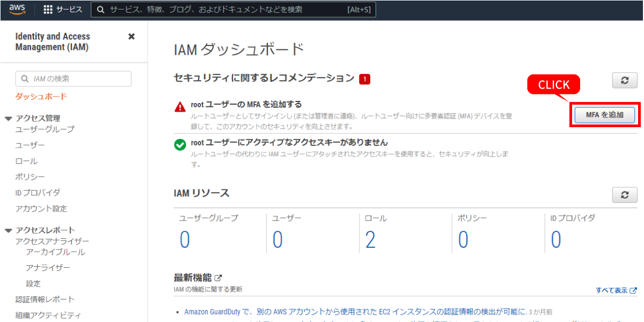This screenshot has width=644, height=322.
Task: Open アクセスアナライザー in sidebar
Action: [x=53, y=241]
